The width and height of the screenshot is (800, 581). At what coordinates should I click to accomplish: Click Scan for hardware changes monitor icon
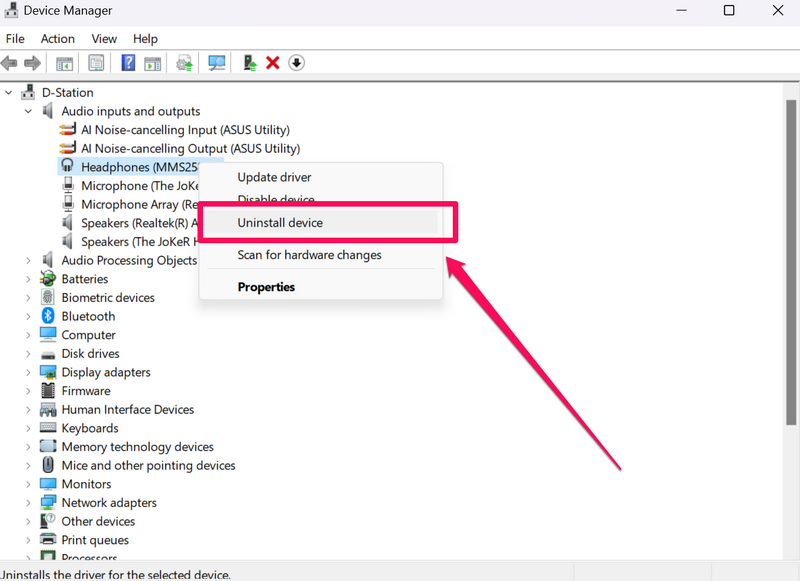[x=217, y=63]
